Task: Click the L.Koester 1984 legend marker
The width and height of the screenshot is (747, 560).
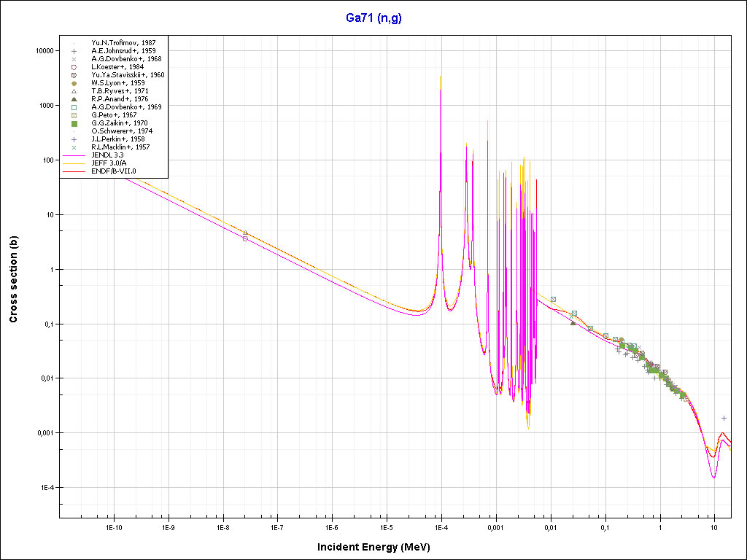Action: (74, 67)
